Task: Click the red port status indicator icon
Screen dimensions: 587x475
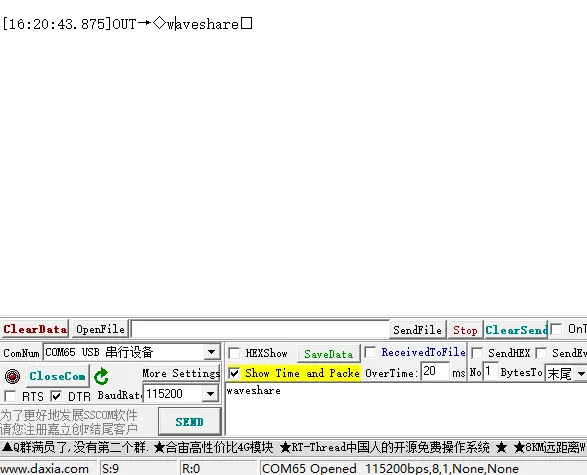Action: click(12, 376)
